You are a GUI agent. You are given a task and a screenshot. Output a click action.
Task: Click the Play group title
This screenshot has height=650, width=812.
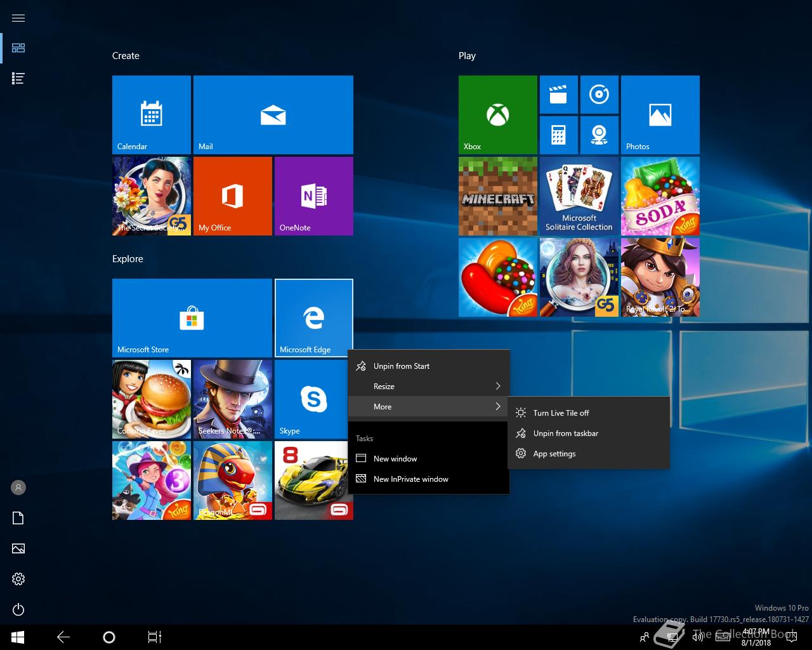tap(467, 56)
